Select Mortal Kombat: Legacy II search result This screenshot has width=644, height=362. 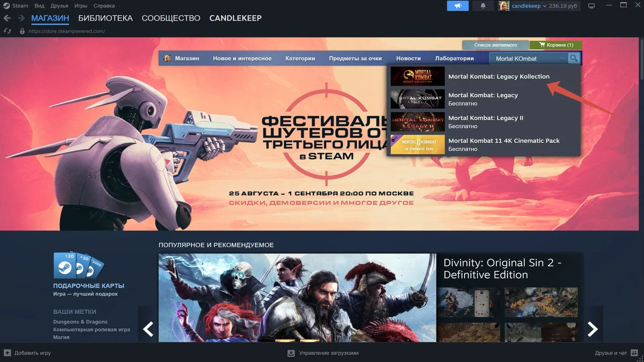[483, 122]
